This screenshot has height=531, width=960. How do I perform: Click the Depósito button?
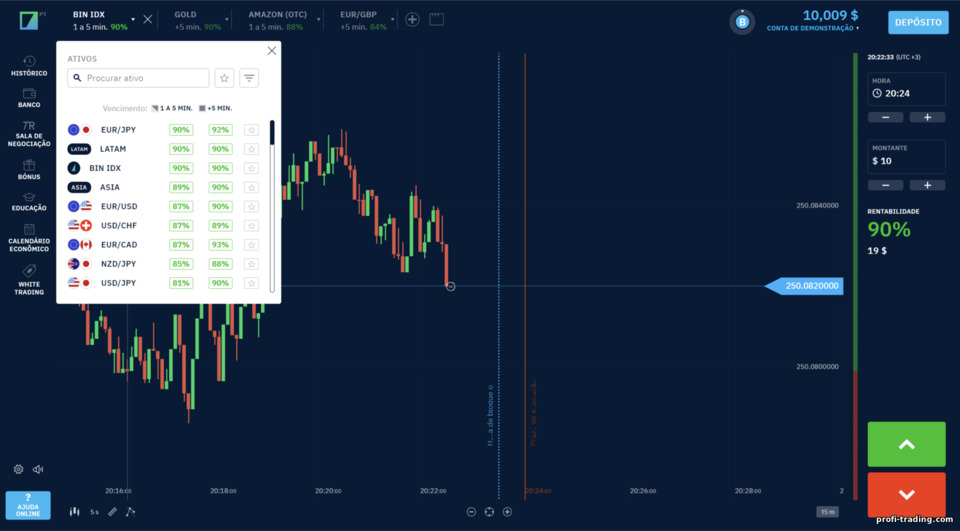coord(918,22)
